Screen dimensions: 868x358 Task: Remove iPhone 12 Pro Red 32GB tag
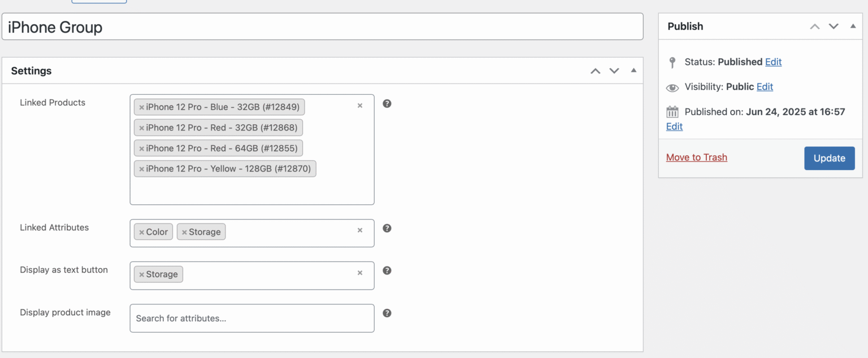tap(141, 128)
